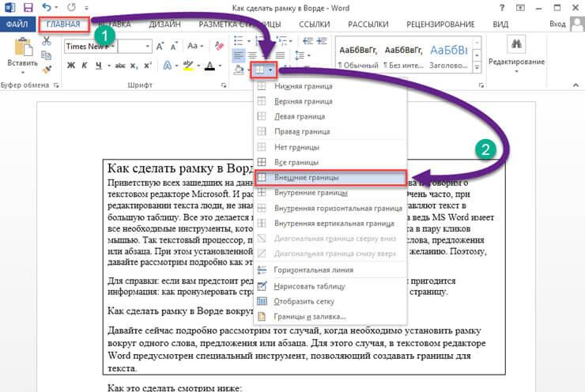Cut selection with scissors icon
Viewport: 585px width, 392px height.
coord(47,40)
